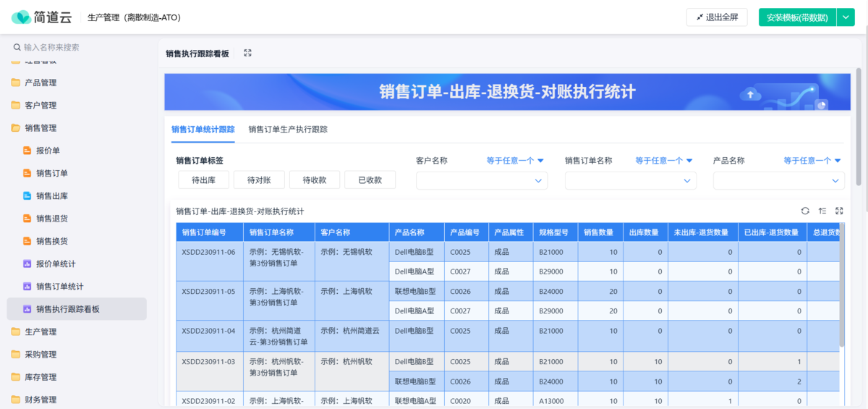Click the 简道云 logo

(x=41, y=17)
